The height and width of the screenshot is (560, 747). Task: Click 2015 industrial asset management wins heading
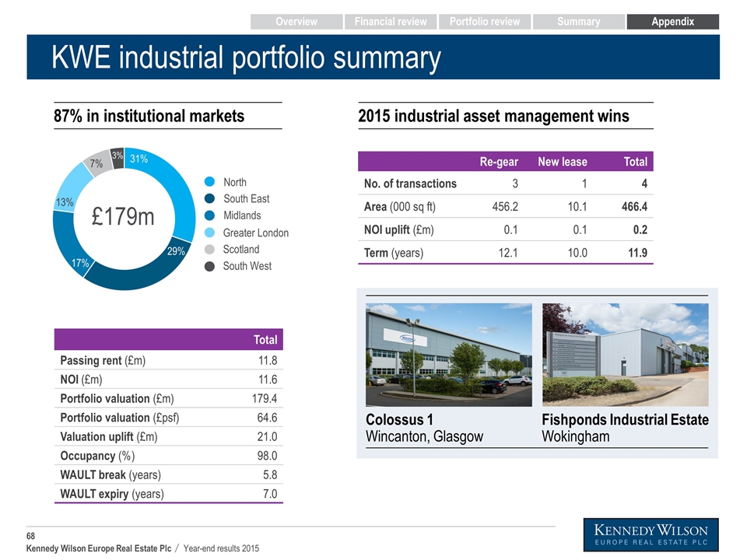[493, 116]
